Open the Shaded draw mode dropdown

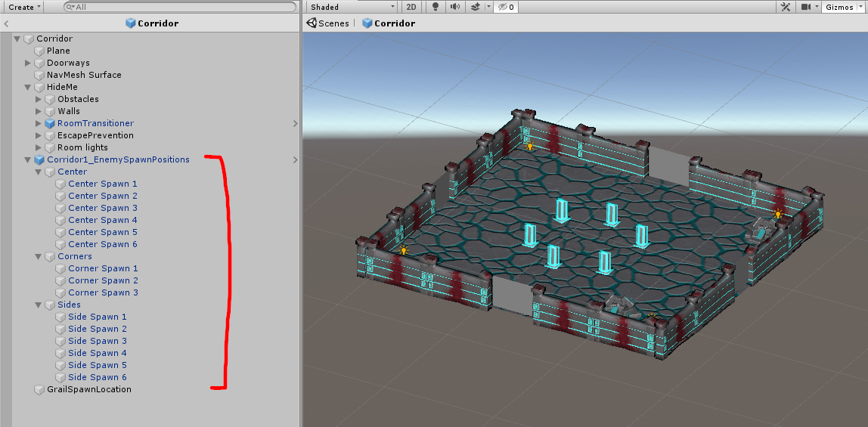pos(352,7)
